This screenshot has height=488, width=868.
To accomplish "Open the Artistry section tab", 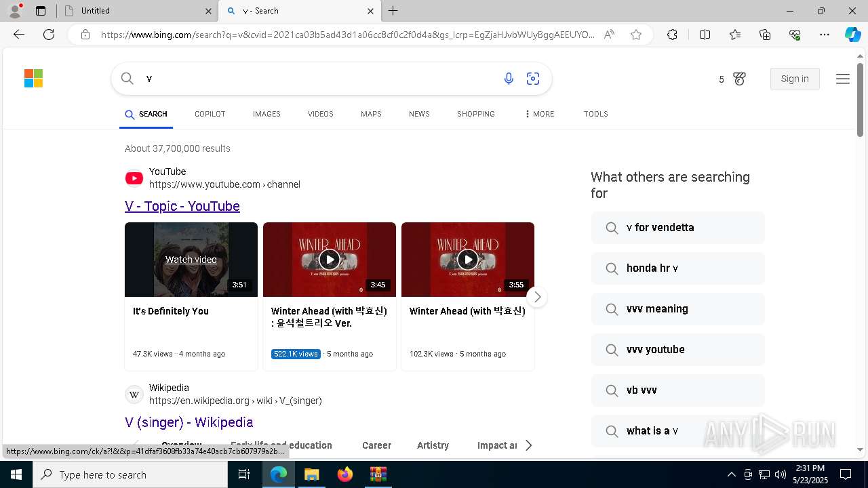I will click(x=433, y=445).
